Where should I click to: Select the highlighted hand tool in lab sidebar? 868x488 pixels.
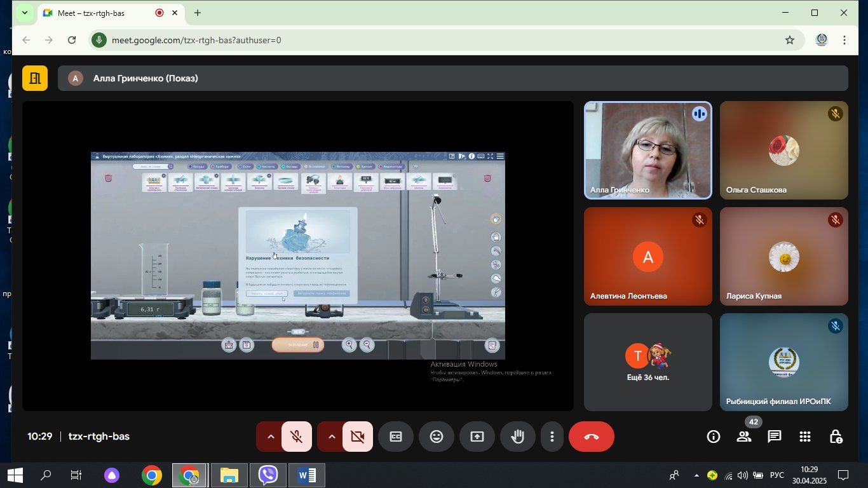click(x=496, y=219)
